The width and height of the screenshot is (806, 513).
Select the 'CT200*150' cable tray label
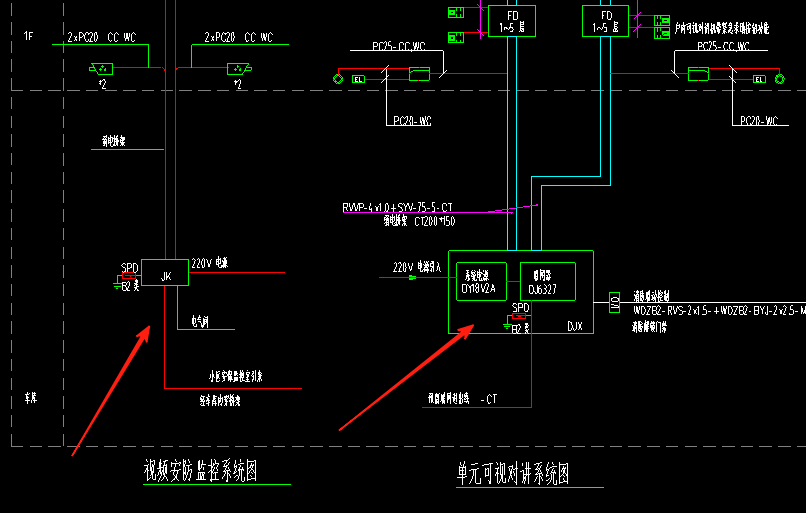click(x=435, y=222)
